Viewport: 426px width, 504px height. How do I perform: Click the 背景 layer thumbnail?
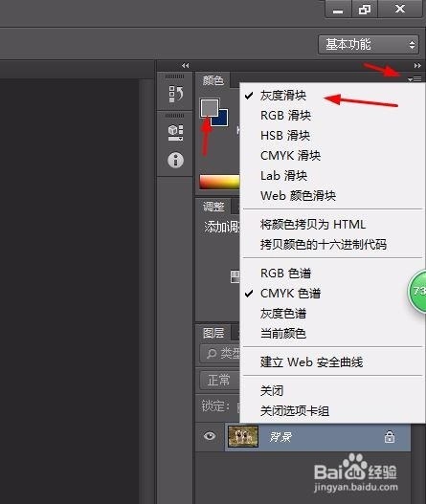click(x=243, y=436)
